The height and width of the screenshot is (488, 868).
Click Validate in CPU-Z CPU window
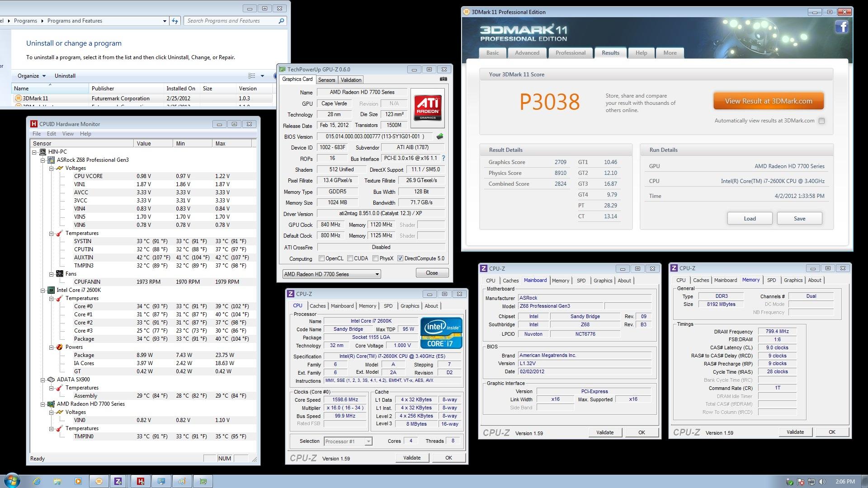[x=412, y=458]
